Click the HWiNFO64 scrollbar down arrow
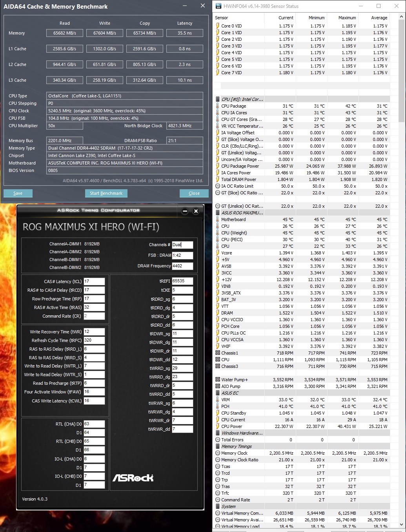This screenshot has height=532, width=406. 401,525
